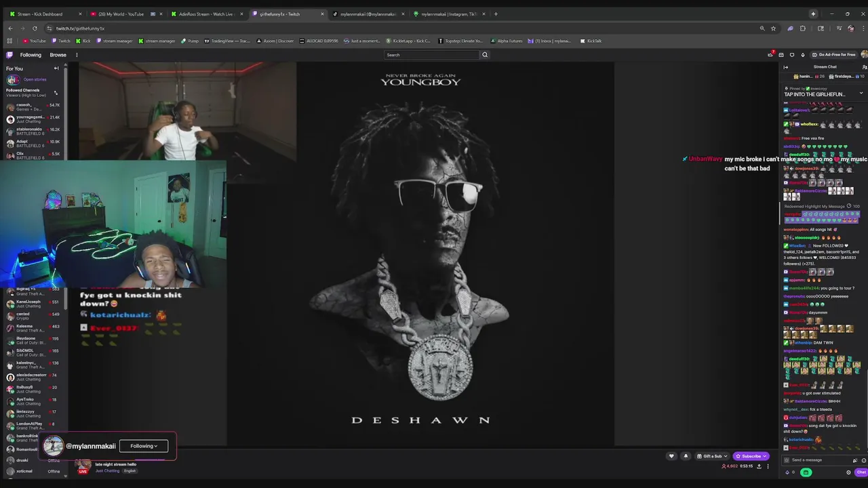
Task: Open the Twitch top-nav more menu
Action: (x=77, y=55)
